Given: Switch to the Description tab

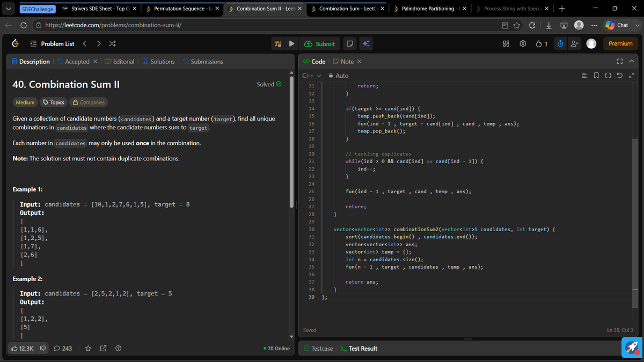Looking at the screenshot, I should pos(31,62).
